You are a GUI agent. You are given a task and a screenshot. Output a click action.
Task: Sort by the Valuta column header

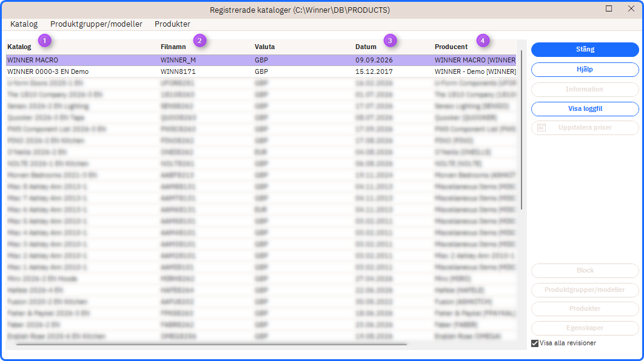click(264, 47)
